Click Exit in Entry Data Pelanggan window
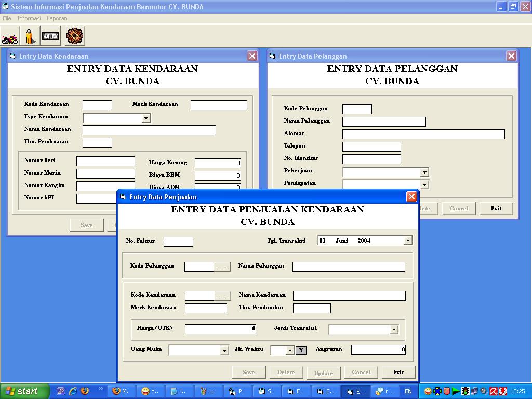The image size is (532, 399). pos(496,208)
